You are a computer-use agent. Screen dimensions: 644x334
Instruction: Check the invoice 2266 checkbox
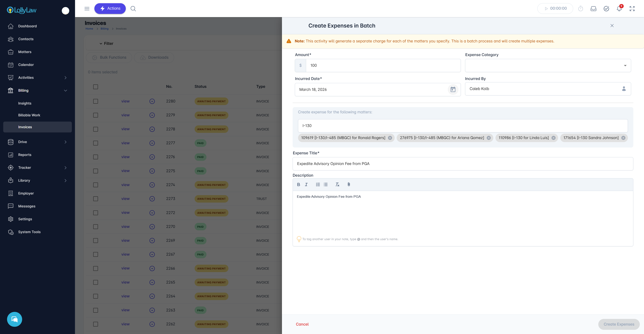click(96, 268)
